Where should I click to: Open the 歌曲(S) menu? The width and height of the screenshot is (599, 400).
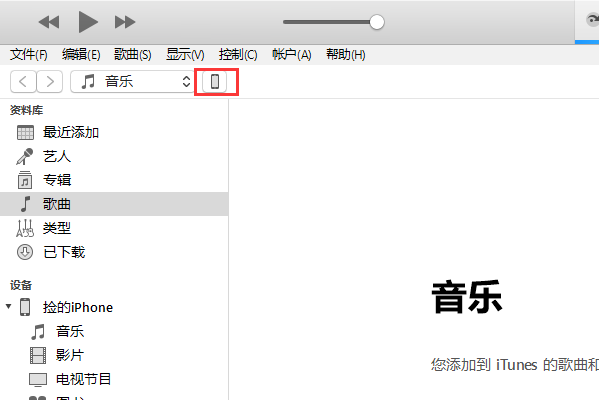(x=133, y=55)
